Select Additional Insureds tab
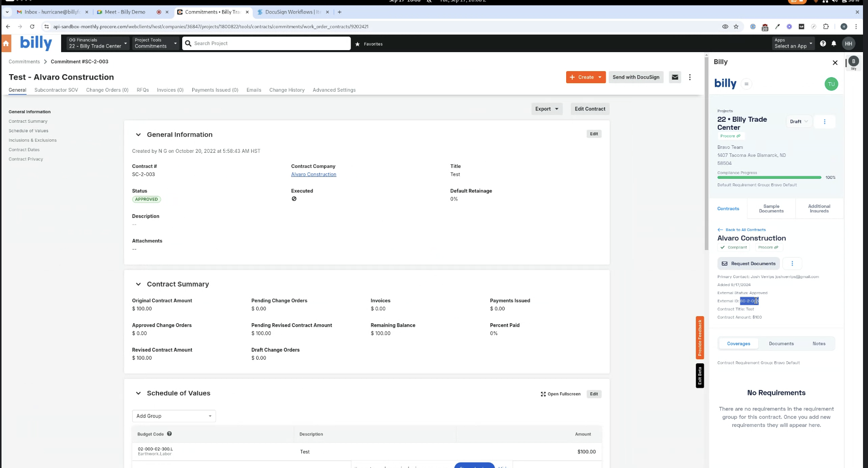Viewport: 868px width, 468px height. [819, 208]
